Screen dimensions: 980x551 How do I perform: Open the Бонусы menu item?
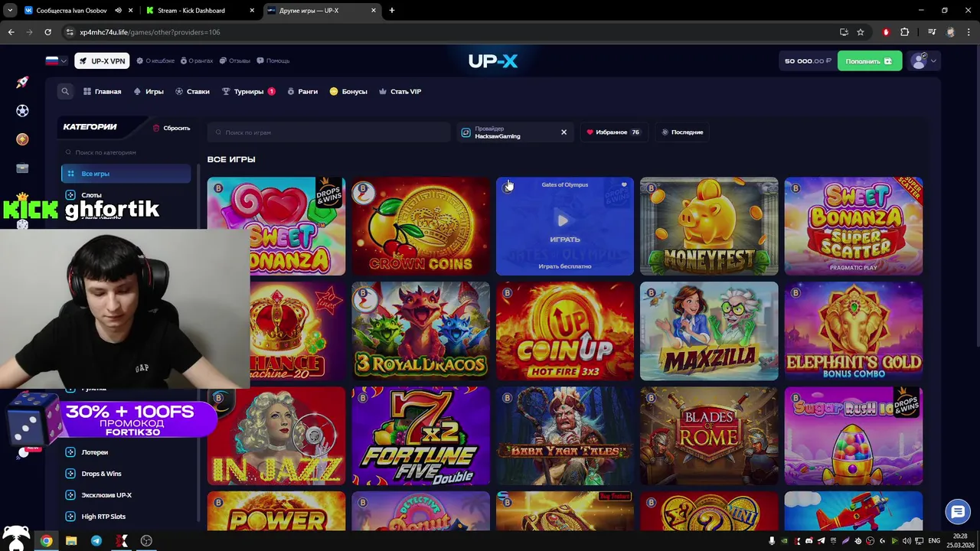[x=348, y=91]
